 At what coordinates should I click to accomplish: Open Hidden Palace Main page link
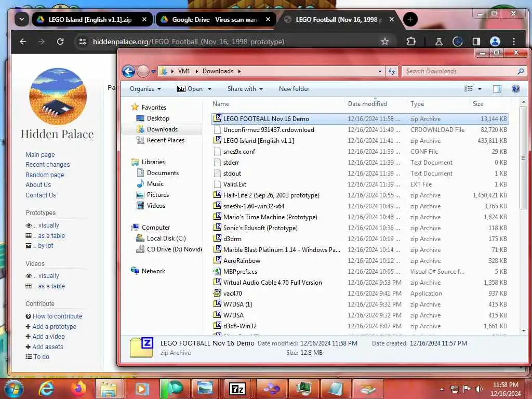click(x=40, y=154)
